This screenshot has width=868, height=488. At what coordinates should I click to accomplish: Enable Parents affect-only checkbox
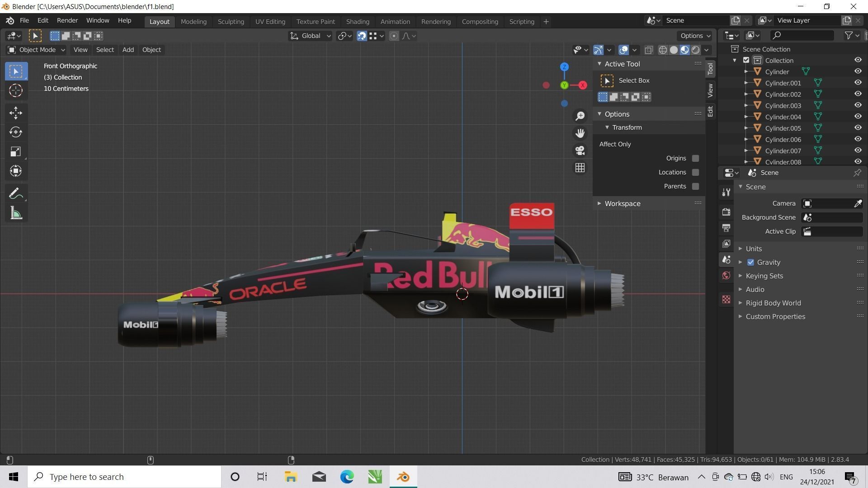tap(695, 186)
